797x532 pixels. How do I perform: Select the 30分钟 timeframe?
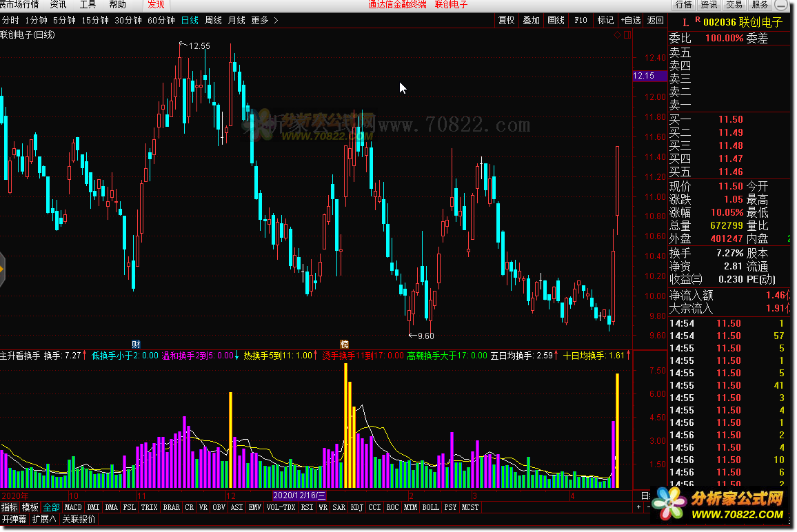128,20
